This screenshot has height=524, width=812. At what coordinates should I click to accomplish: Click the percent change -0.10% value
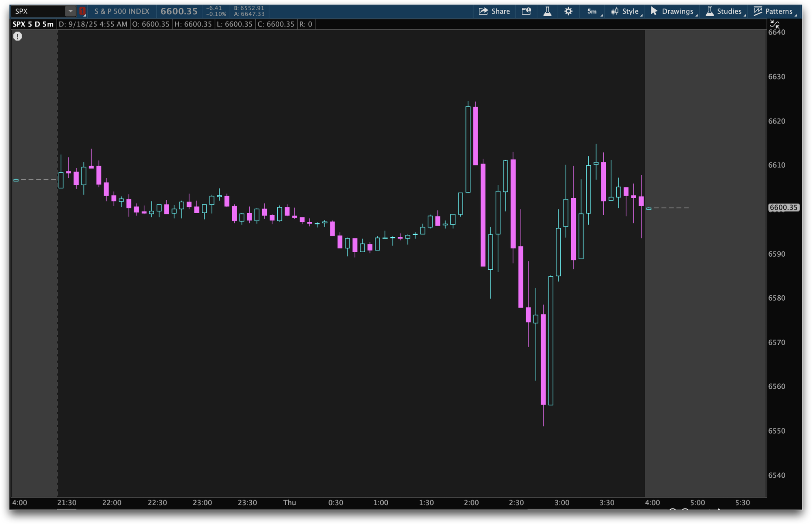(x=216, y=14)
